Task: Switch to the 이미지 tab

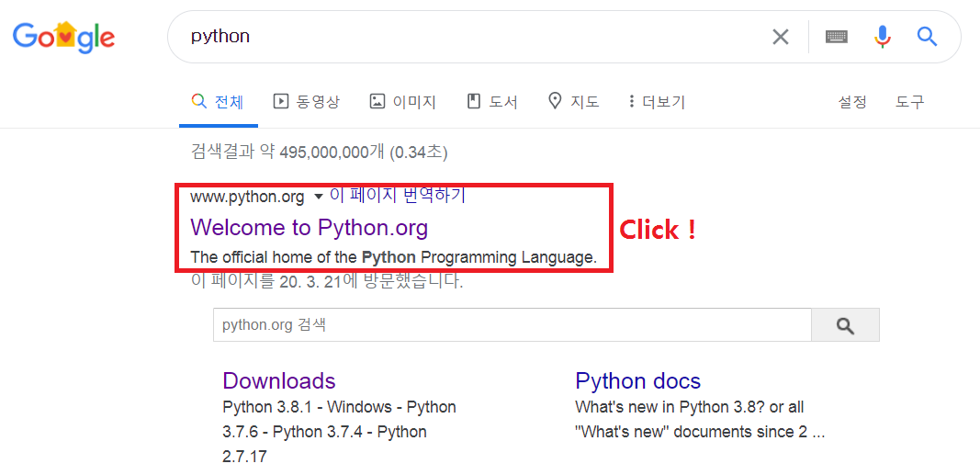Action: click(x=403, y=102)
